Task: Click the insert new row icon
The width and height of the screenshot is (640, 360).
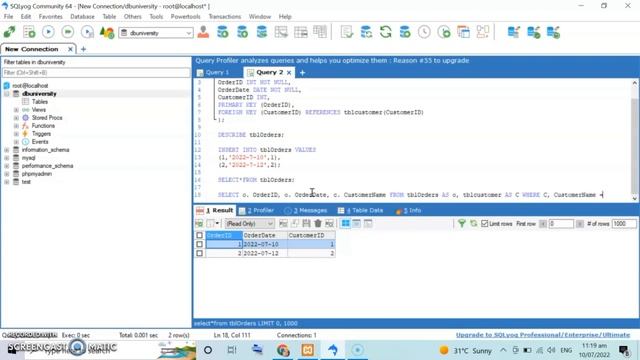Action: [x=283, y=223]
